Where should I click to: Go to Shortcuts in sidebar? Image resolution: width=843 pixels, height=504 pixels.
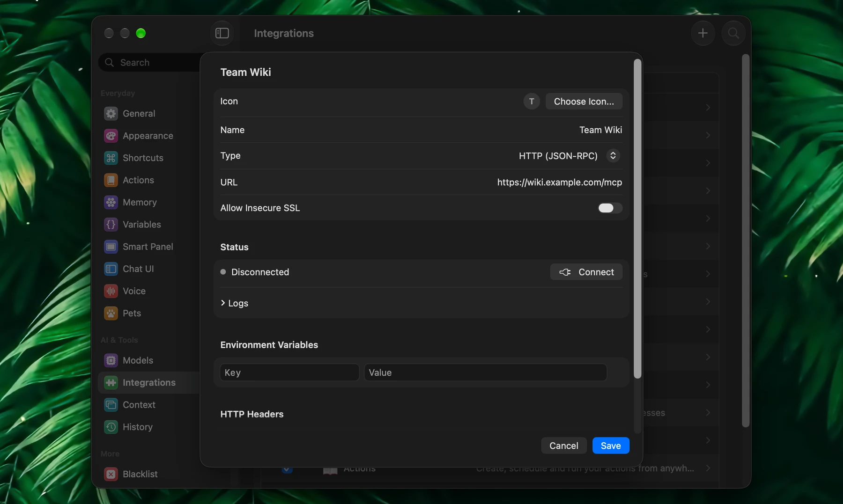(143, 158)
